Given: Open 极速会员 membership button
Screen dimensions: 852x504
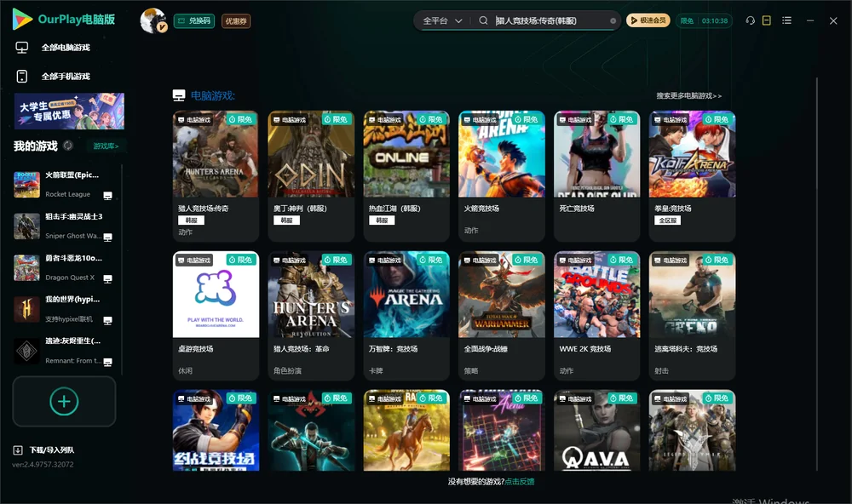Looking at the screenshot, I should point(648,20).
